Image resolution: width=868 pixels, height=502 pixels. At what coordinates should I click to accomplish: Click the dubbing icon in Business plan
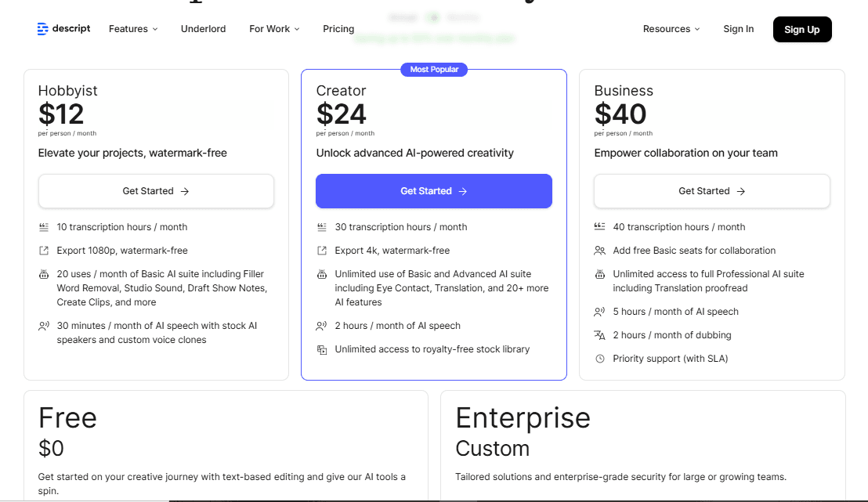600,334
